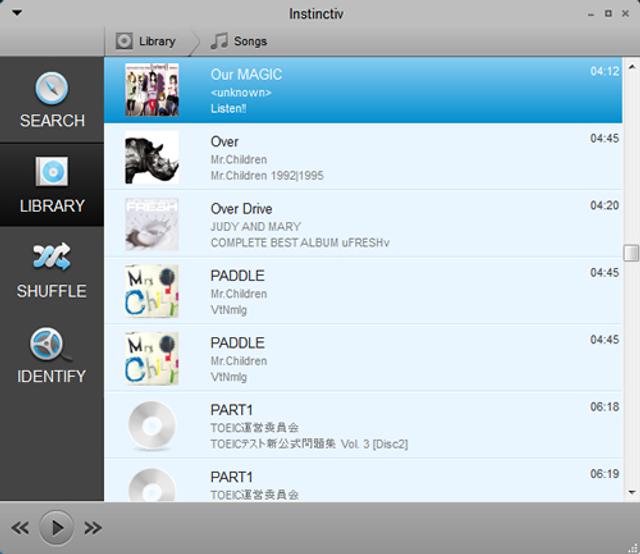Click the IDENTIFY label in sidebar
The width and height of the screenshot is (640, 554).
coord(51,376)
